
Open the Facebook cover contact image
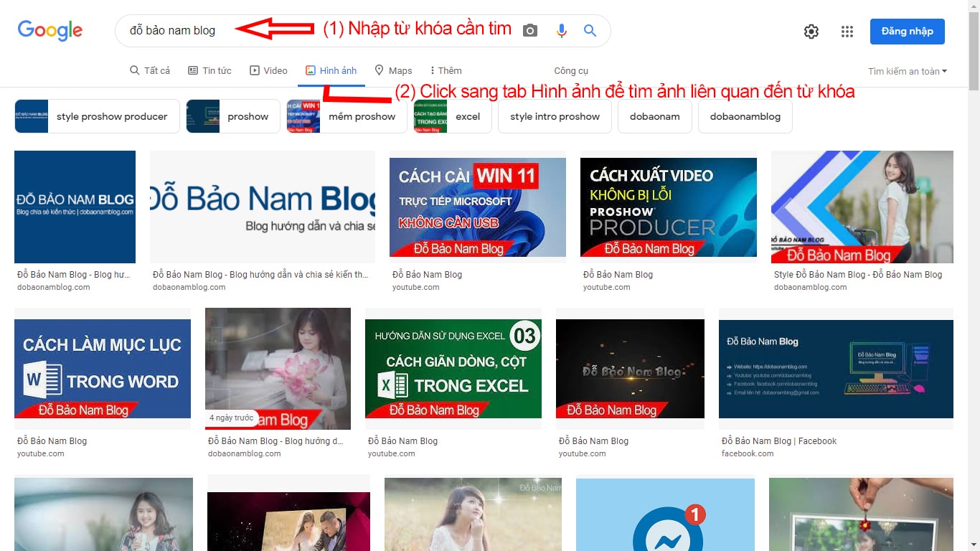(x=836, y=369)
